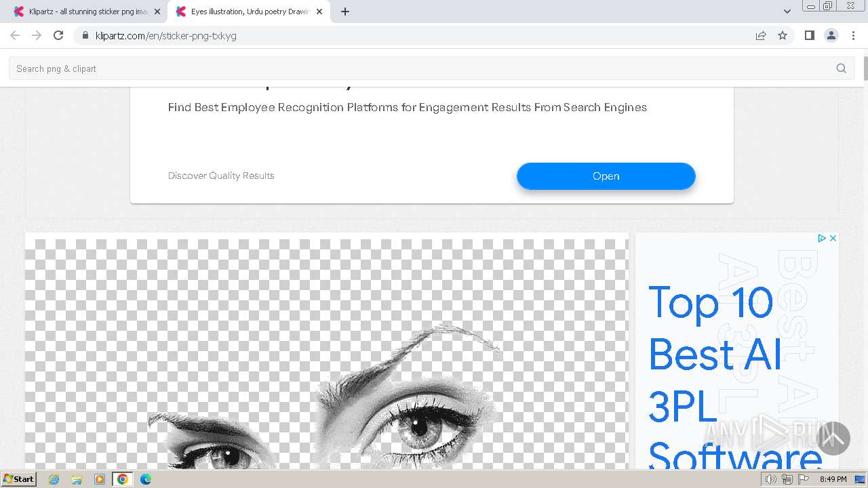Close the Eyes illustration tab
The width and height of the screenshot is (868, 488).
(319, 12)
